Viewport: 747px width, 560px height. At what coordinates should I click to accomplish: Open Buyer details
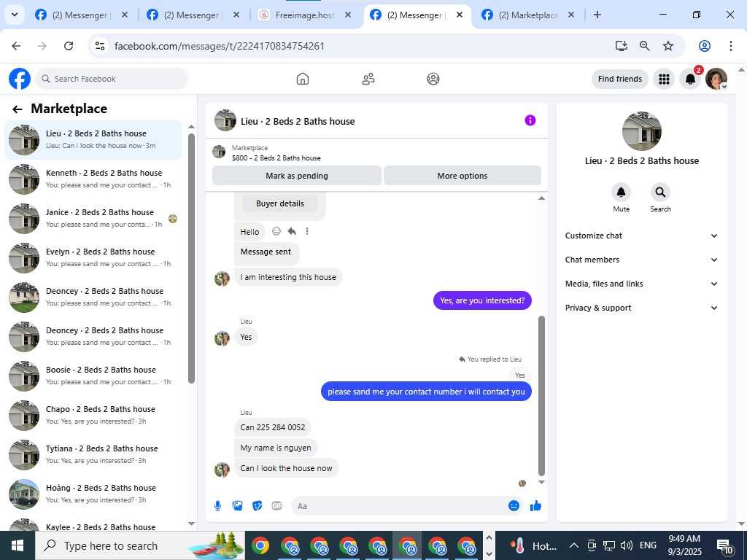click(279, 203)
